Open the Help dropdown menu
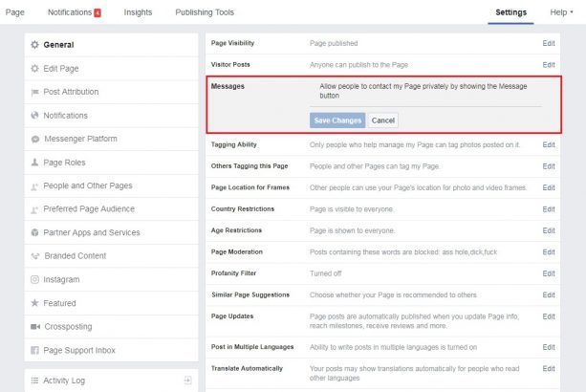The width and height of the screenshot is (586, 392). [562, 12]
